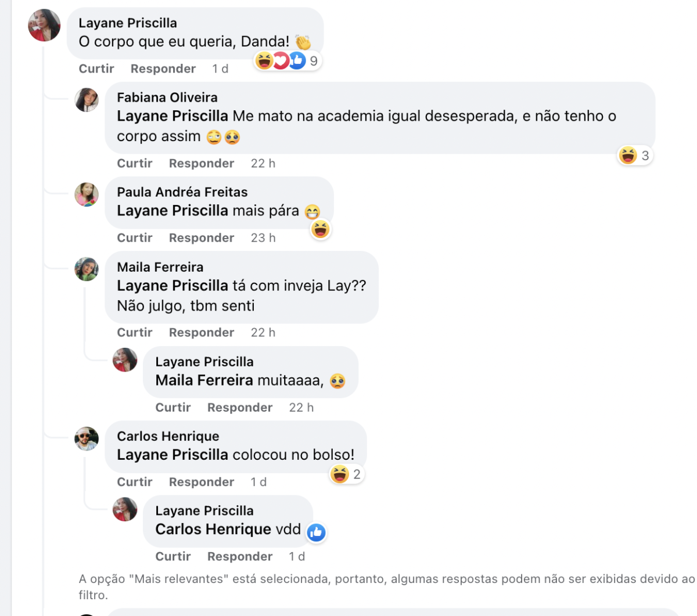Click Carlos Henrique's profile avatar
Image resolution: width=697 pixels, height=616 pixels.
click(x=87, y=438)
